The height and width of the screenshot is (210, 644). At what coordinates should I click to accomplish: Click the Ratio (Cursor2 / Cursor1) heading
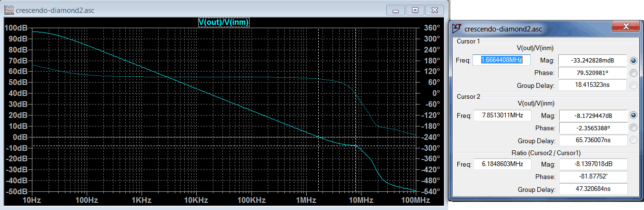[546, 153]
